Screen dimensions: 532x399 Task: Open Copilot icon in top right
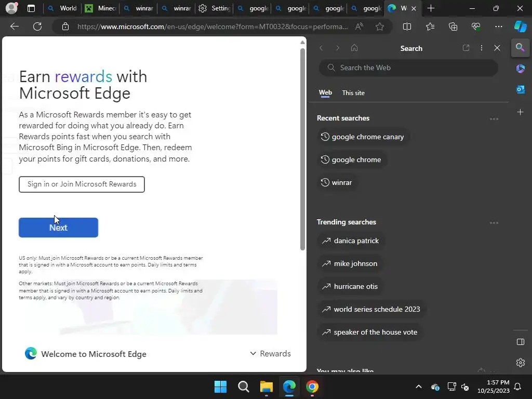pyautogui.click(x=520, y=26)
